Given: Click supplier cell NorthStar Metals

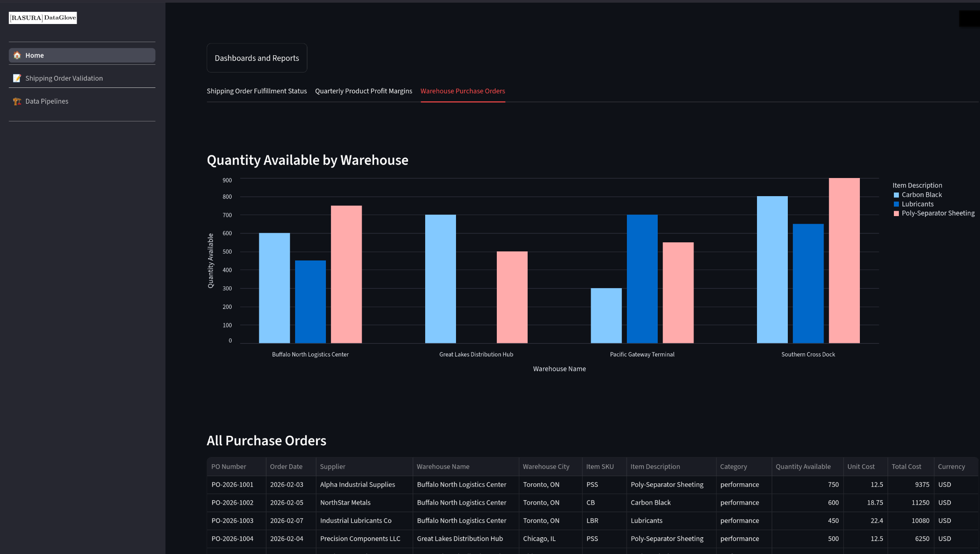Looking at the screenshot, I should point(364,503).
